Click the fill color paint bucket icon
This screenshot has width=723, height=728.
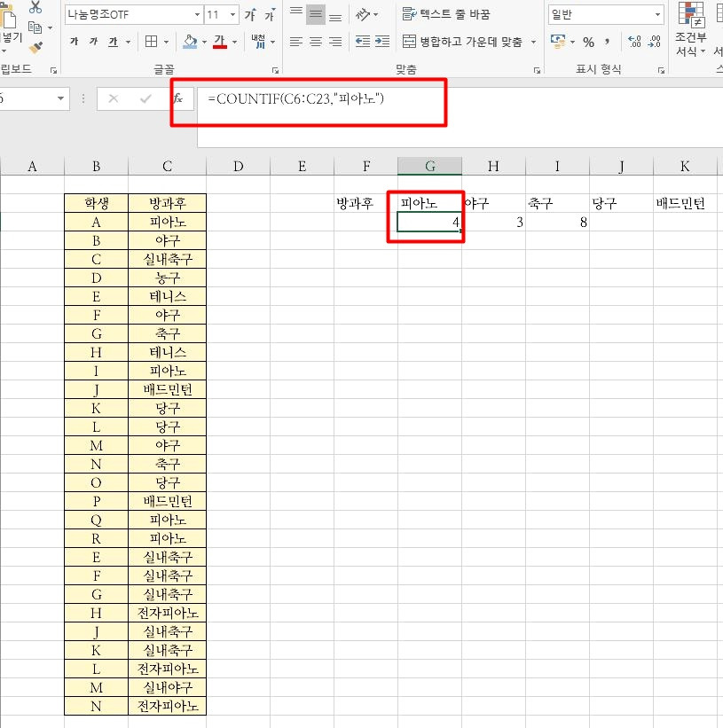point(190,42)
